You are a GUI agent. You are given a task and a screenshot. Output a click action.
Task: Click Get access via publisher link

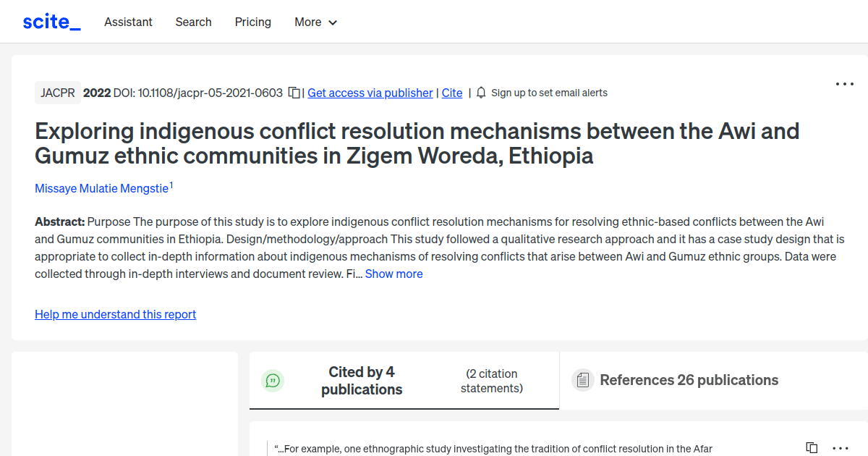370,93
